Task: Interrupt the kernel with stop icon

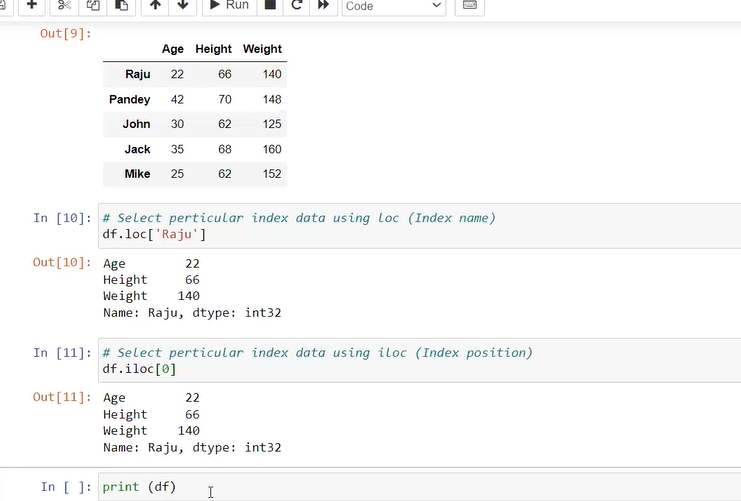Action: (269, 5)
